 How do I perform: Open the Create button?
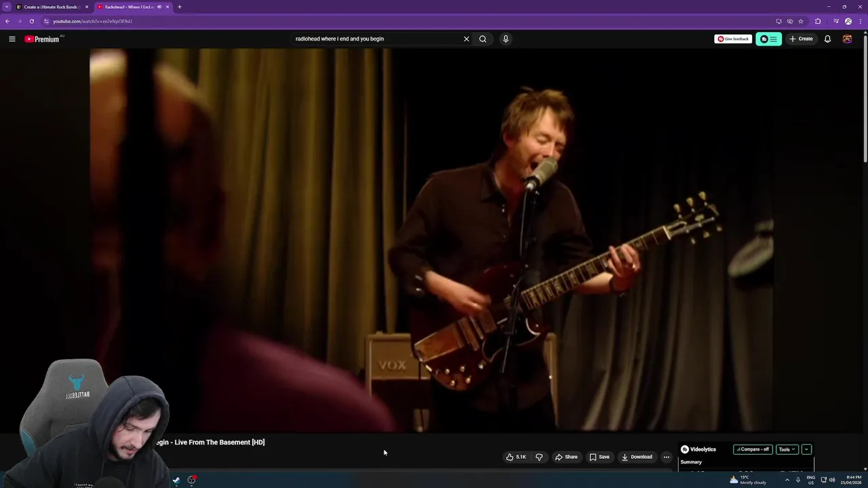[x=801, y=39]
